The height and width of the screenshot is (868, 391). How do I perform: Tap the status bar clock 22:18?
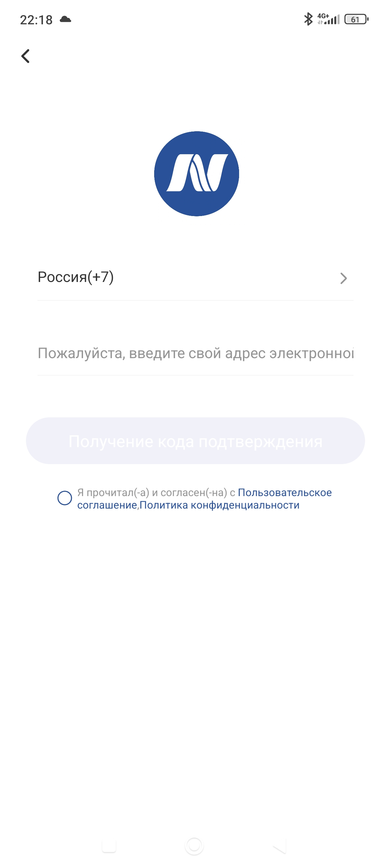point(36,20)
